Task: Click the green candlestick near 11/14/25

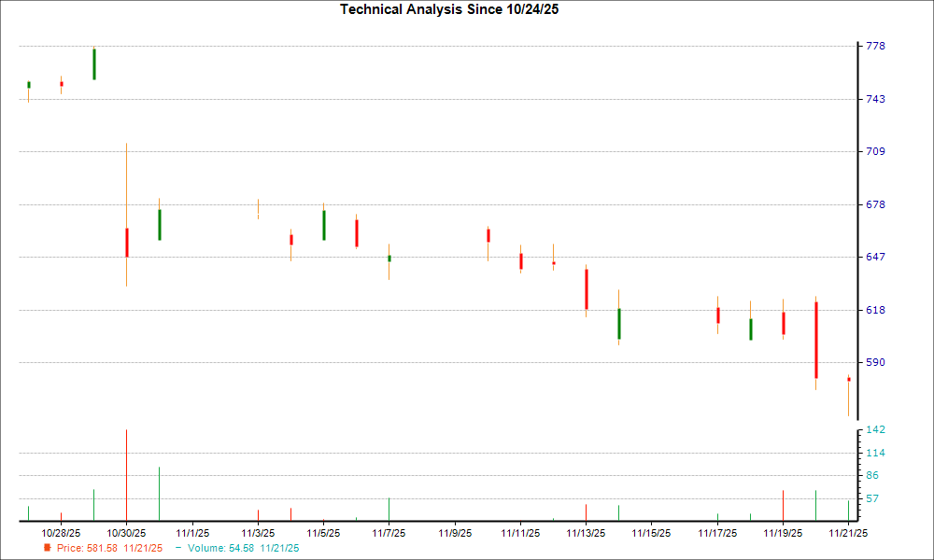Action: 619,322
